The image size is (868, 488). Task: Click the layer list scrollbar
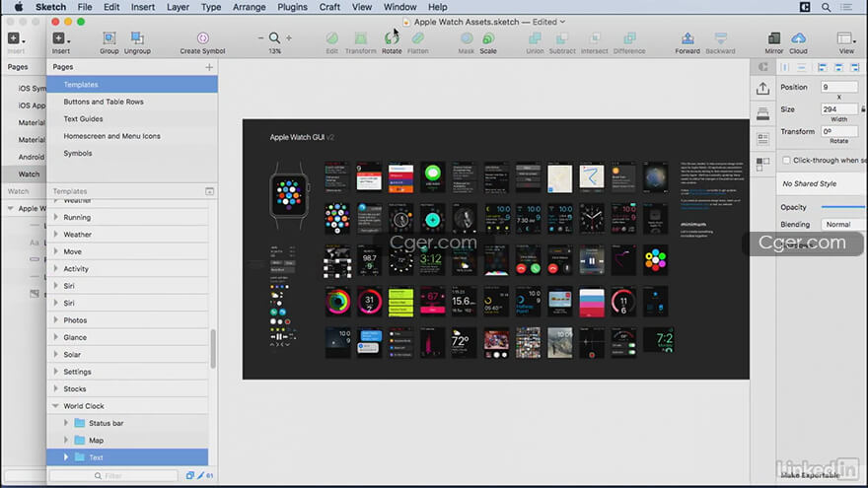coord(213,349)
